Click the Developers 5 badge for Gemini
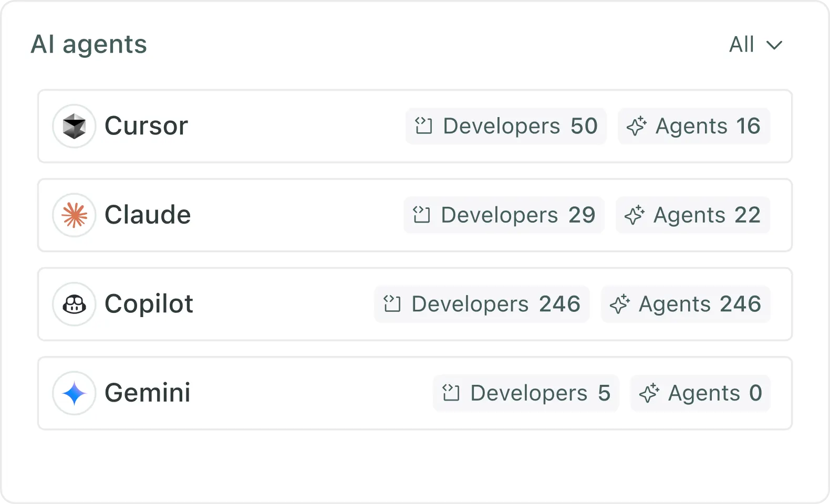 (525, 393)
